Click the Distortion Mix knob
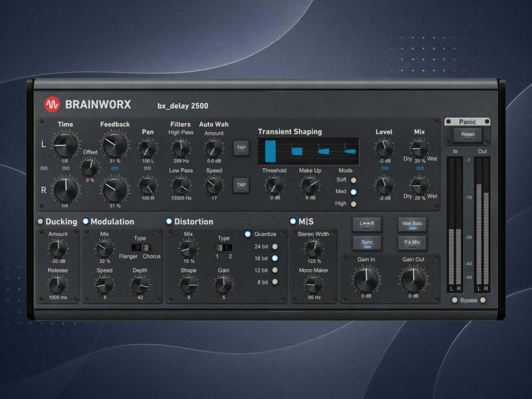532x399 pixels. 189,249
